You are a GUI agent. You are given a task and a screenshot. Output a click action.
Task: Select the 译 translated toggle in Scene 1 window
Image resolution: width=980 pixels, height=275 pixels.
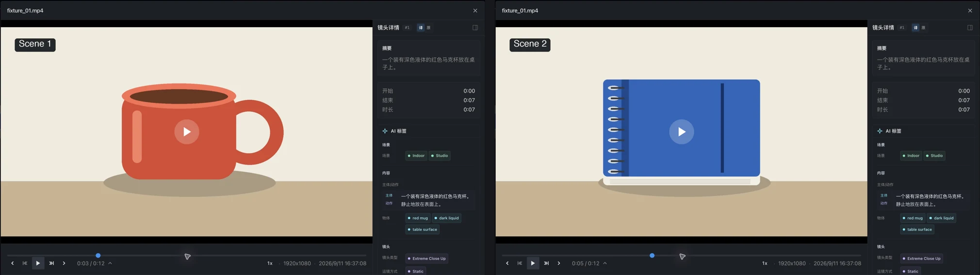point(421,28)
